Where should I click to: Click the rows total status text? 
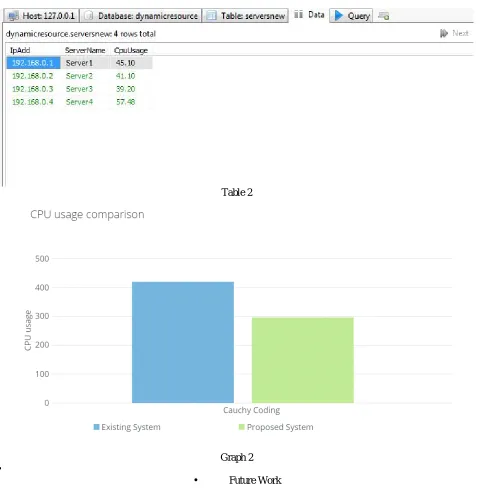click(x=81, y=34)
